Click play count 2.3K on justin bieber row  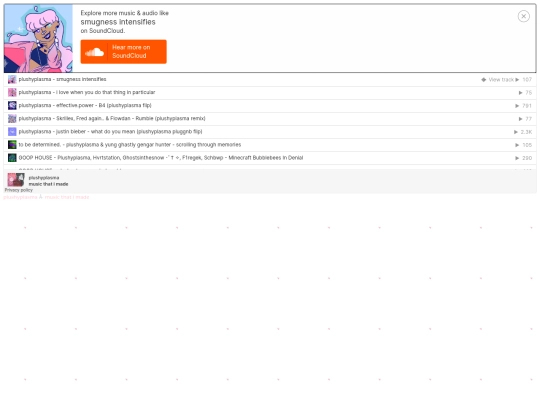pos(526,132)
